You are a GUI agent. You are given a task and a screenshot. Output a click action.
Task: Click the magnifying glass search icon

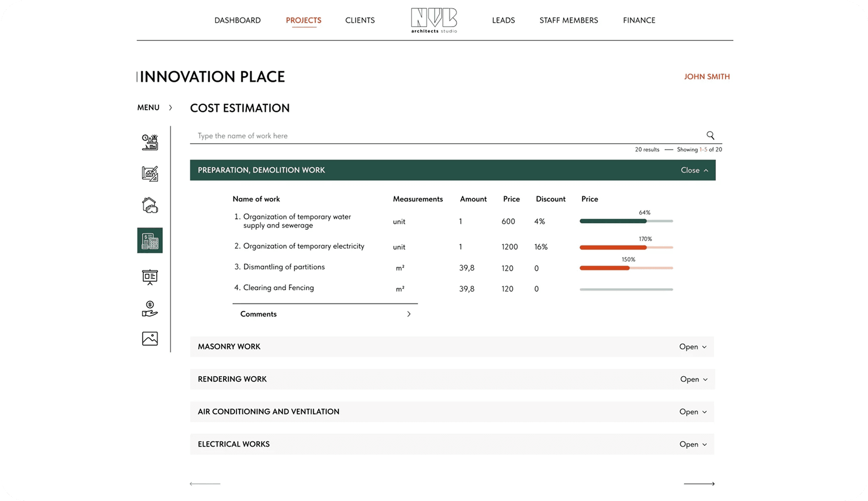point(710,136)
